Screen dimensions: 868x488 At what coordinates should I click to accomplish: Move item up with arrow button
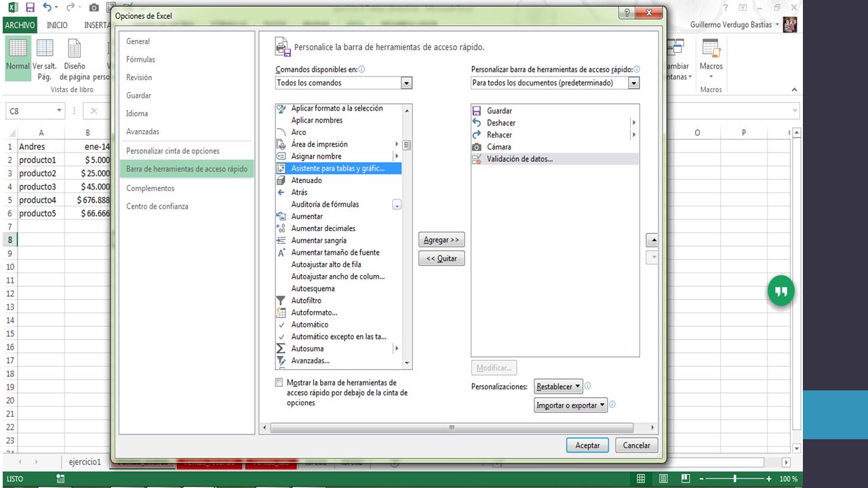(652, 240)
